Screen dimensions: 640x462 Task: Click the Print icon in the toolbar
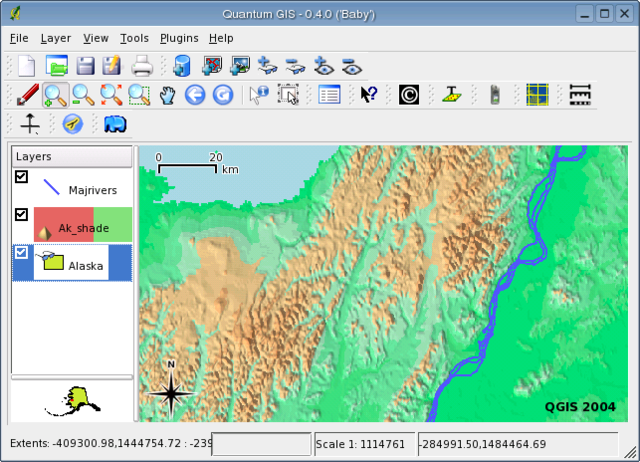(x=142, y=67)
